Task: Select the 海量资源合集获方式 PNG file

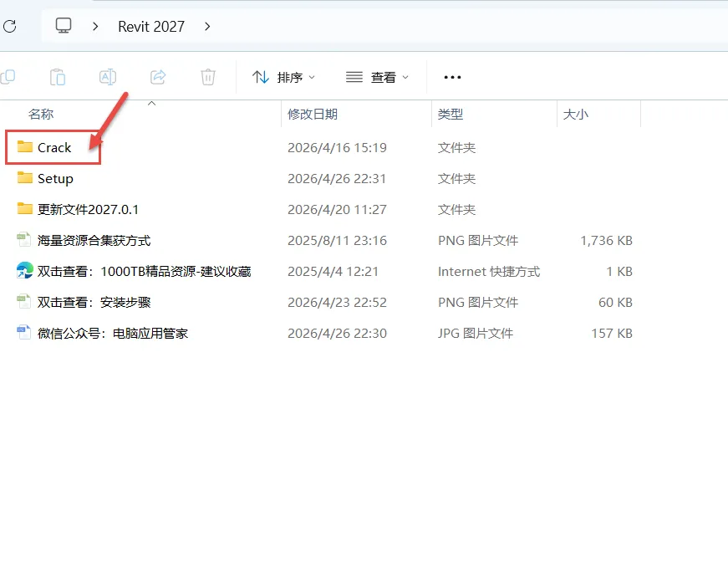Action: (94, 241)
